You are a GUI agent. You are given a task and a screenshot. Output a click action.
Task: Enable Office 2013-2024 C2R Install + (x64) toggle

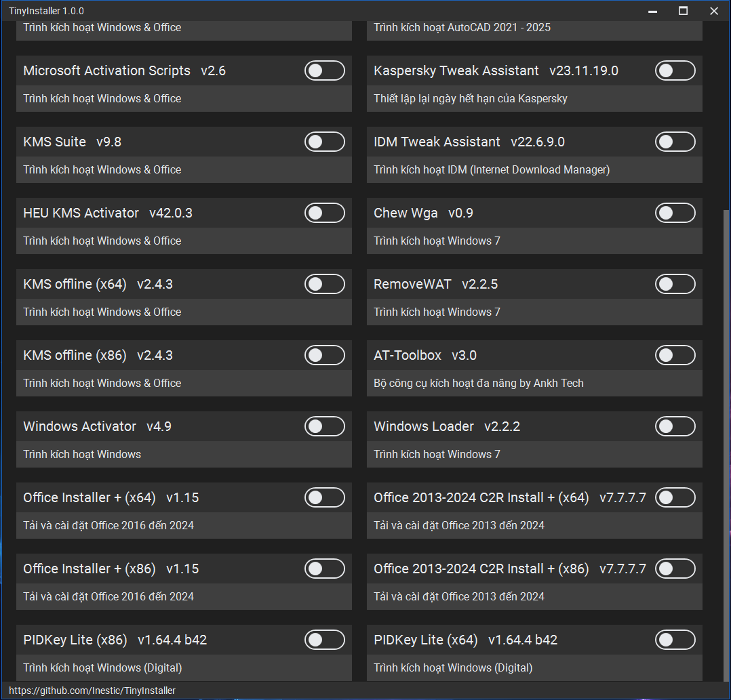click(x=675, y=497)
